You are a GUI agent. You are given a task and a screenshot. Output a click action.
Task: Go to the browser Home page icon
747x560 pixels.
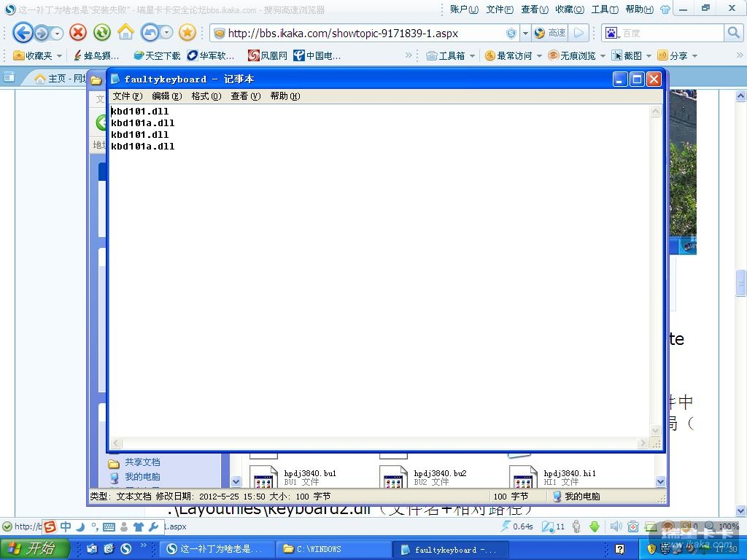125,33
